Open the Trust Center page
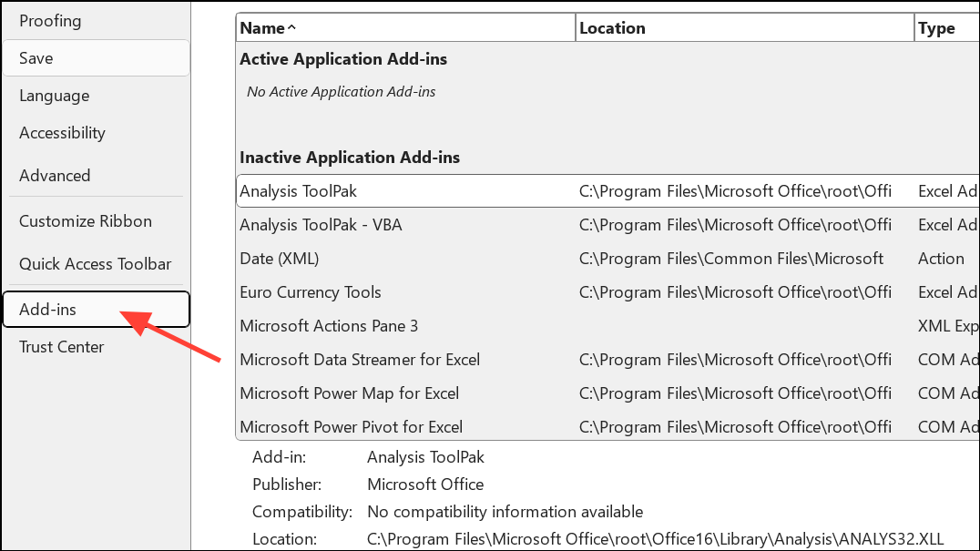 (61, 346)
